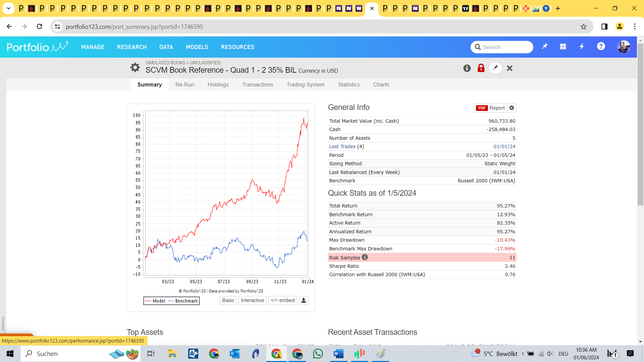This screenshot has height=362, width=644.
Task: Open the user profile avatar menu
Action: (624, 47)
